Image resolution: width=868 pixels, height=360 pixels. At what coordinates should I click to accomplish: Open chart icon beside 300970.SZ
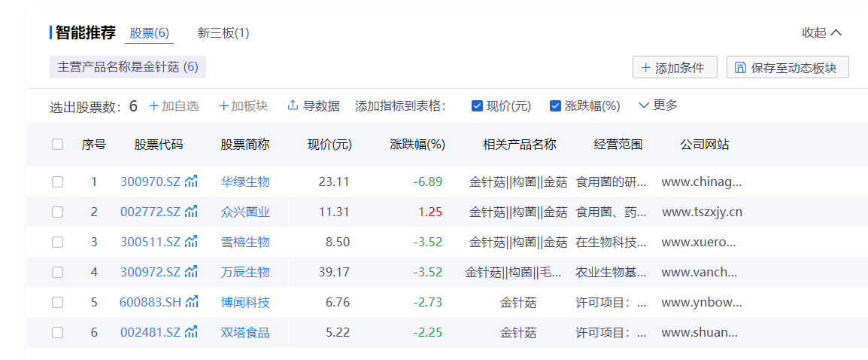(x=191, y=182)
